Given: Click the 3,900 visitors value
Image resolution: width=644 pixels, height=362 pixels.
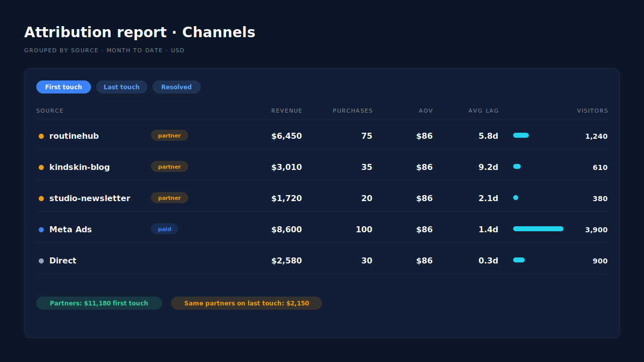Looking at the screenshot, I should pyautogui.click(x=596, y=230).
